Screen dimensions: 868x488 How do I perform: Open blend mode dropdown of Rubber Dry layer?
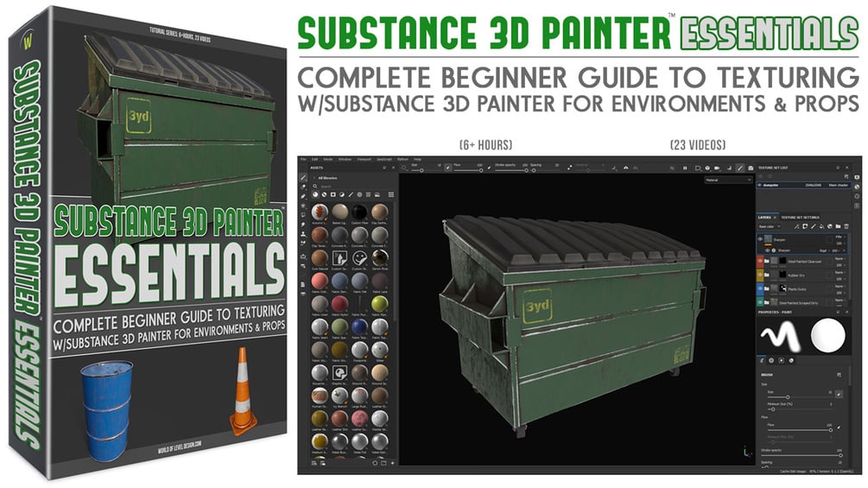tap(840, 272)
